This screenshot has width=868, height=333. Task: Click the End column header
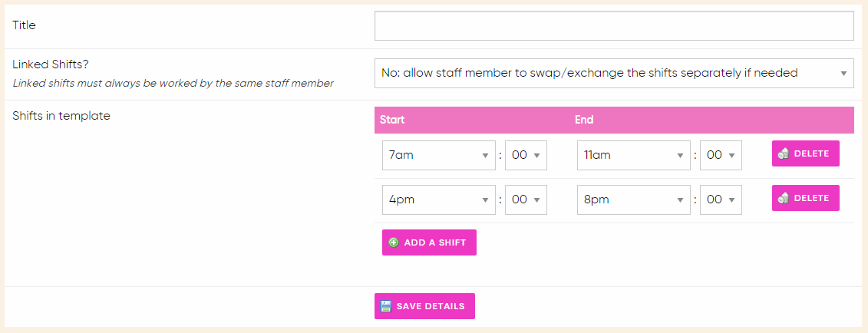tap(584, 120)
